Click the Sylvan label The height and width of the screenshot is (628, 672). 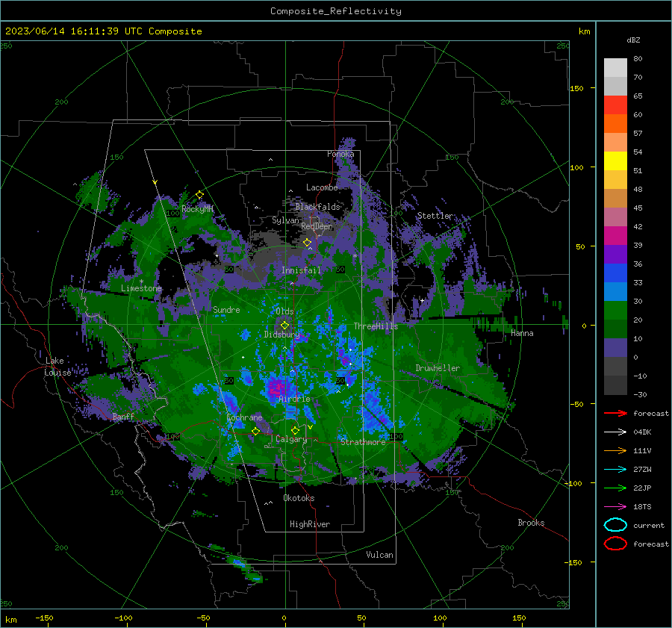click(285, 220)
